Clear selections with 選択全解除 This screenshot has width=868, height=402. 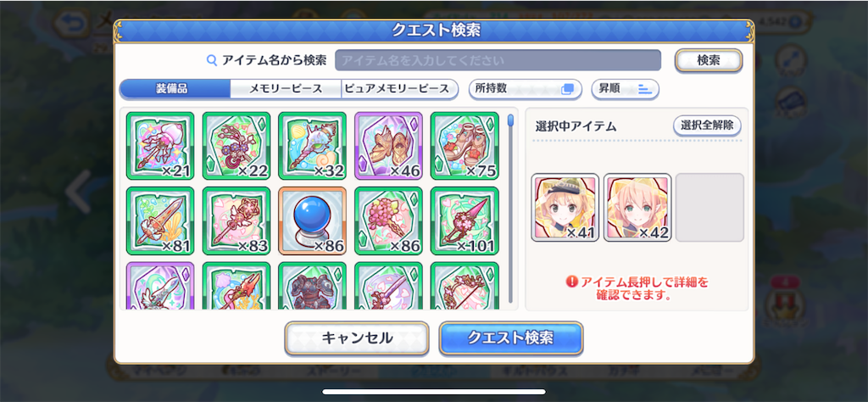point(707,126)
